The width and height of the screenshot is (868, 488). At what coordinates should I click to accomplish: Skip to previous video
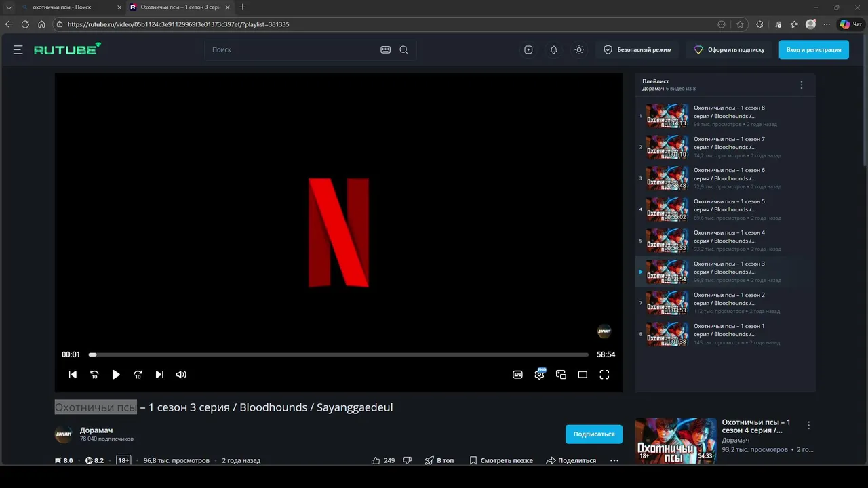(73, 374)
